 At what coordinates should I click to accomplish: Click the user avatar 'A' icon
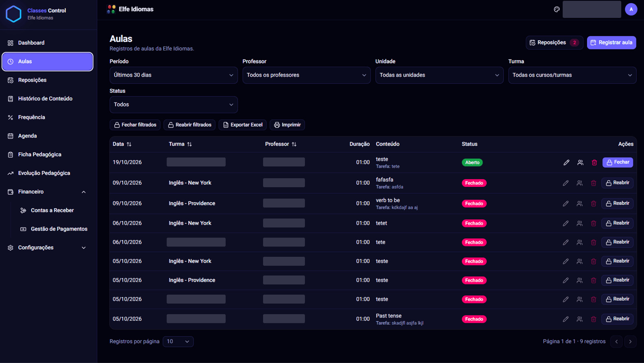[631, 9]
